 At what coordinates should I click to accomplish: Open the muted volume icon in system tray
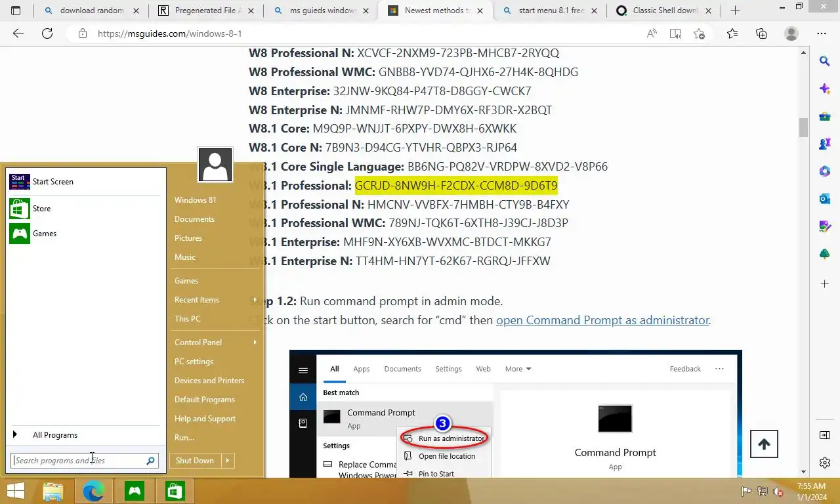778,492
